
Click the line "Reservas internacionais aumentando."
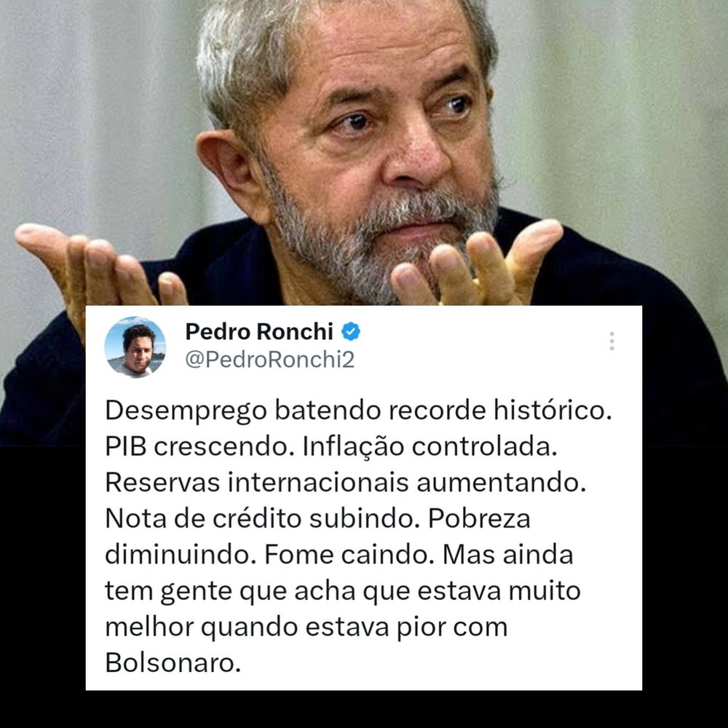(345, 483)
